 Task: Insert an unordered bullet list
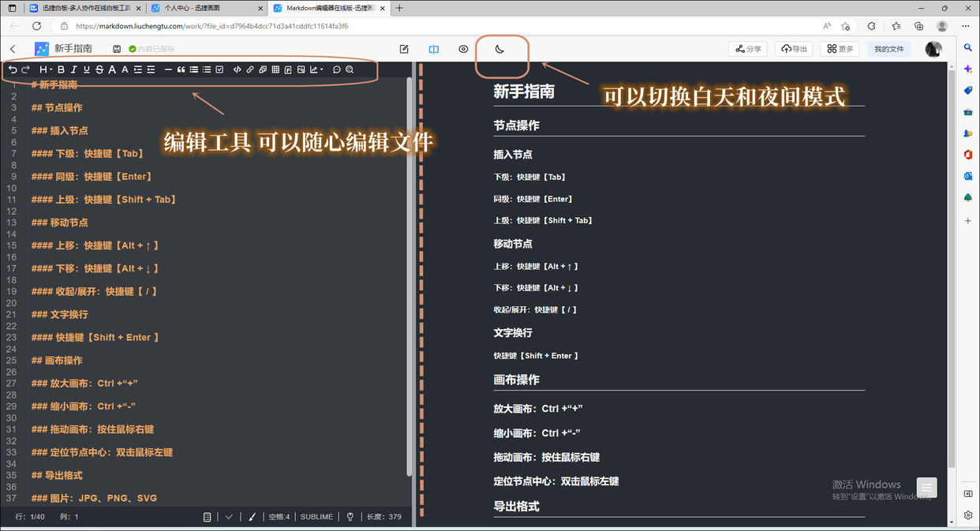(x=194, y=69)
